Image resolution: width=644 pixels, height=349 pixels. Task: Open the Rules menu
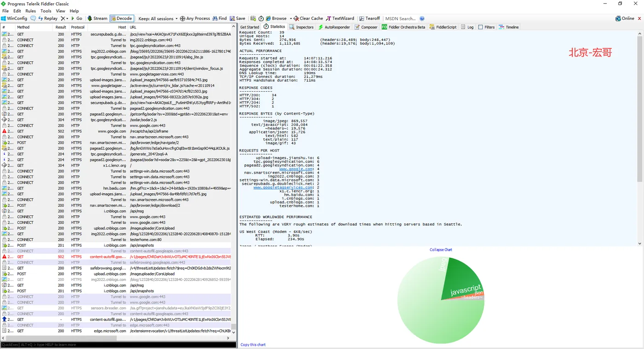[31, 11]
